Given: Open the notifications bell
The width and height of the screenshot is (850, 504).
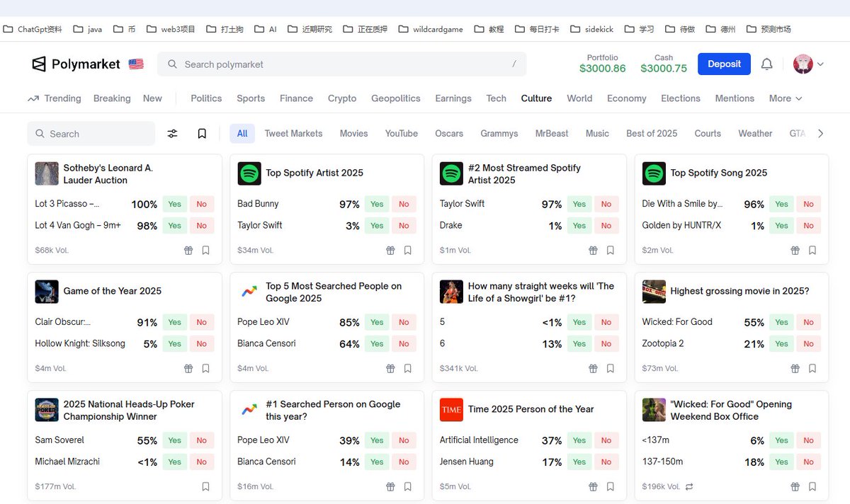Looking at the screenshot, I should [x=766, y=64].
